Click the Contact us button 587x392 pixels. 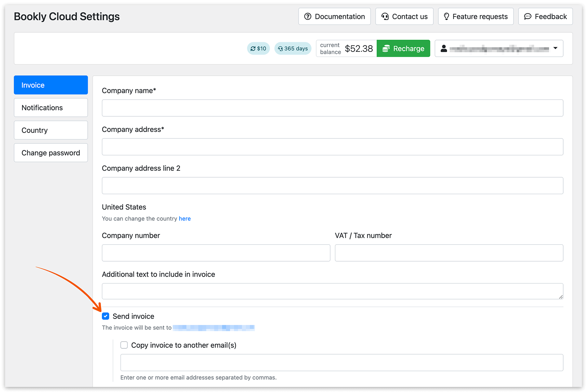pyautogui.click(x=404, y=17)
